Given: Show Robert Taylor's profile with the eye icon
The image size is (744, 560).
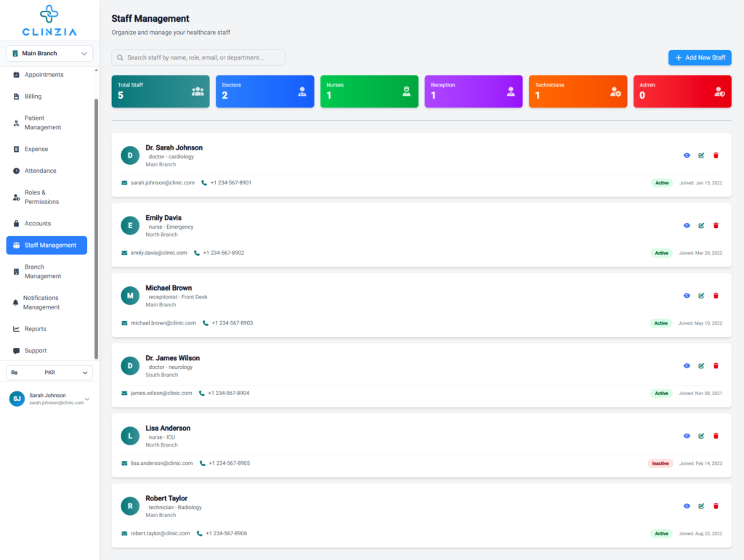Looking at the screenshot, I should click(687, 506).
